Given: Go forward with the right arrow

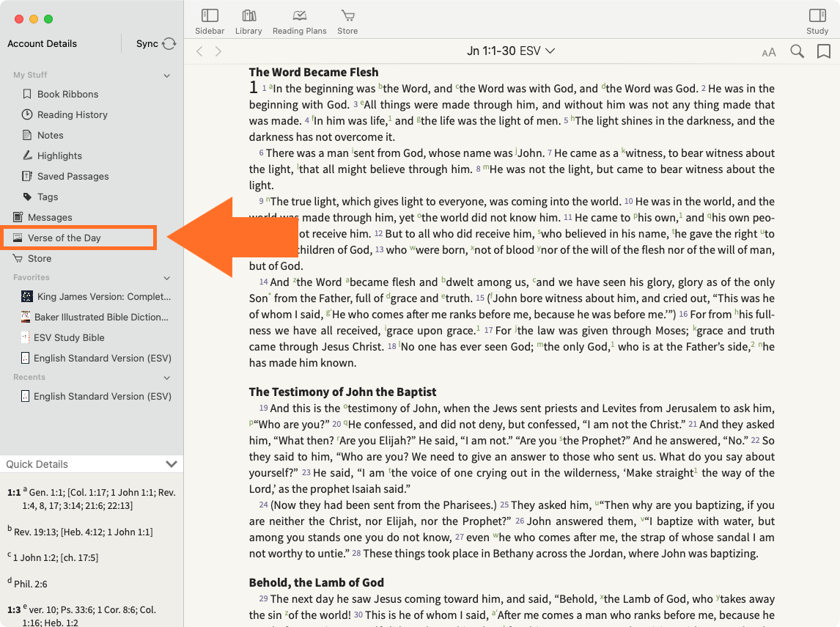Looking at the screenshot, I should [218, 51].
